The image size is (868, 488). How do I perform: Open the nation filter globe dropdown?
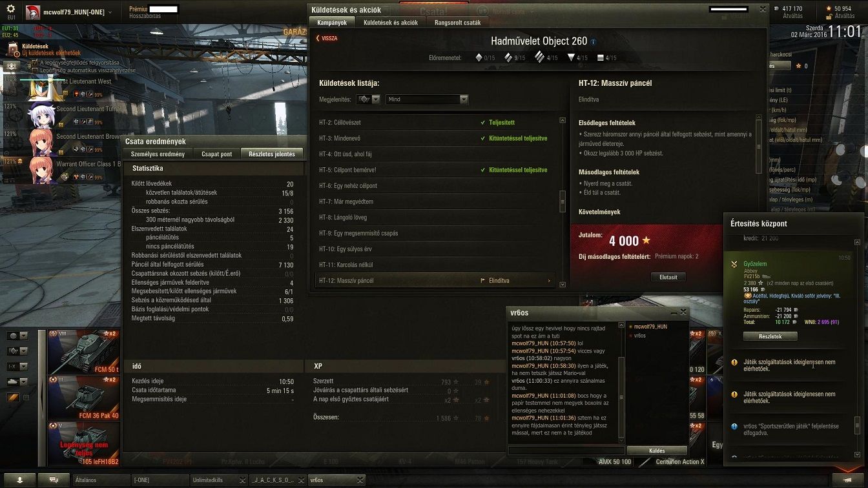(x=17, y=336)
